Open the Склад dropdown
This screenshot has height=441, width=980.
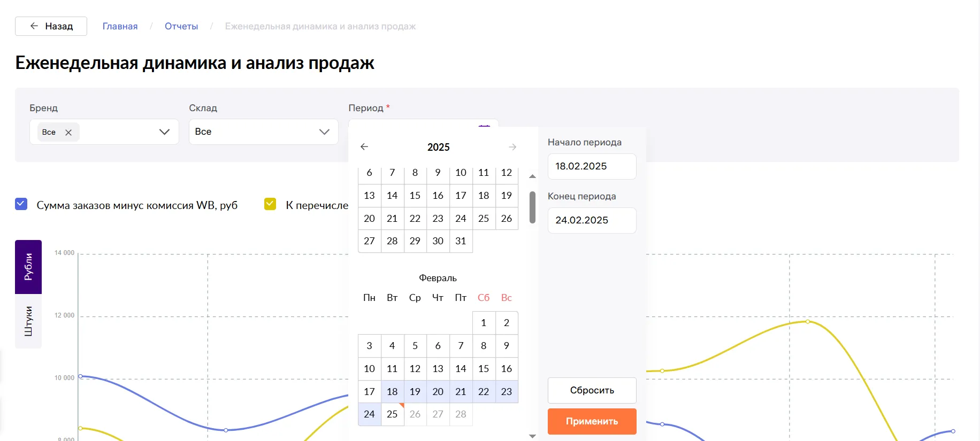pyautogui.click(x=324, y=132)
